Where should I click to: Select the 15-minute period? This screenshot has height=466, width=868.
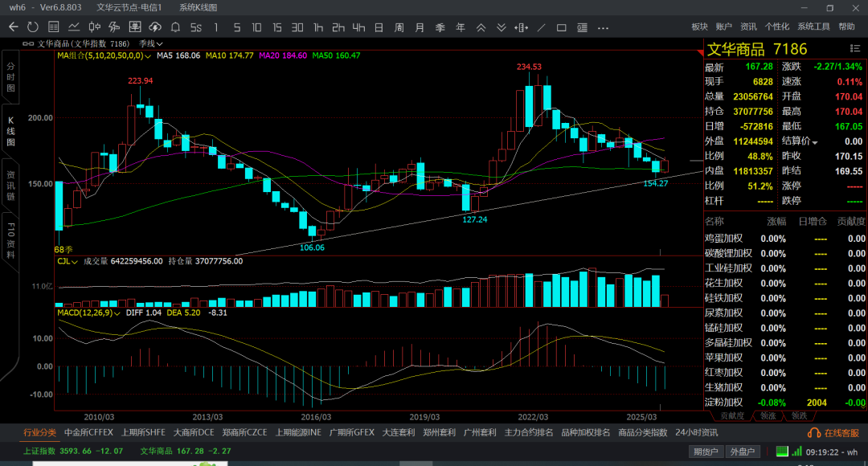[276, 27]
